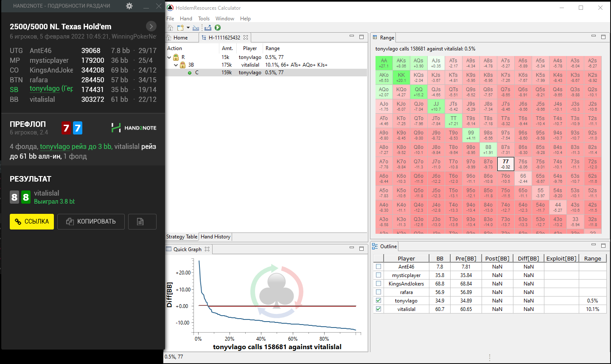Collapse the 3B action tree node
The height and width of the screenshot is (364, 611).
[x=176, y=65]
